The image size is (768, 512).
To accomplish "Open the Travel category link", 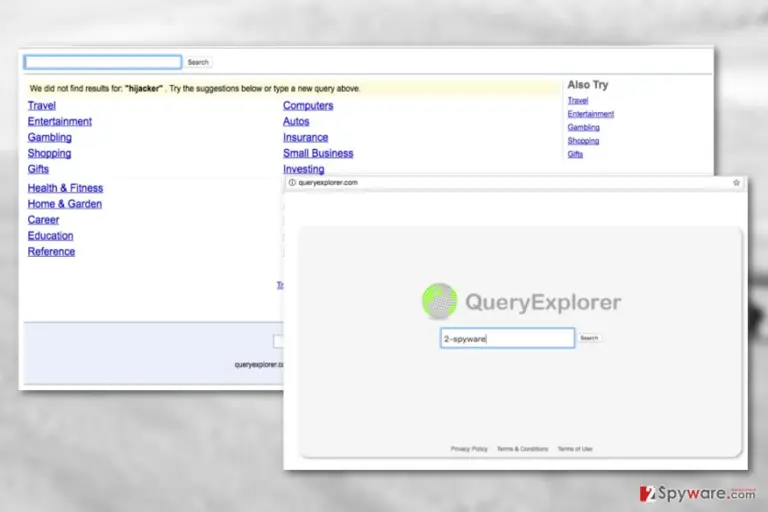I will click(42, 105).
